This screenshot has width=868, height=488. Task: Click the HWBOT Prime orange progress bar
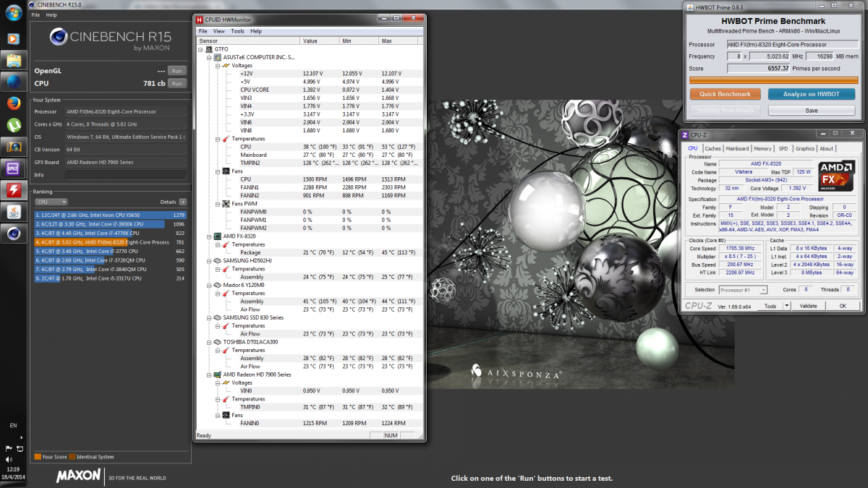[x=775, y=80]
